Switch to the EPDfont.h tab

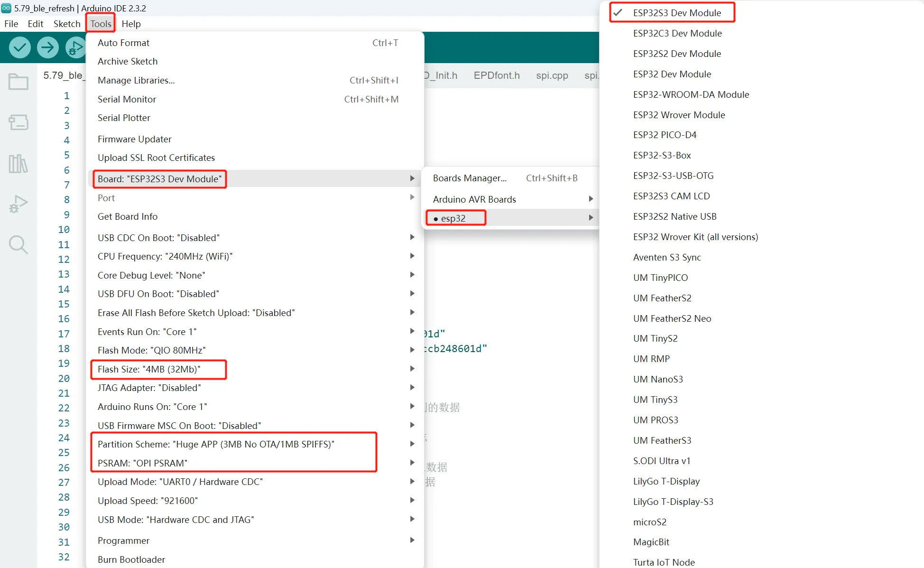[496, 75]
